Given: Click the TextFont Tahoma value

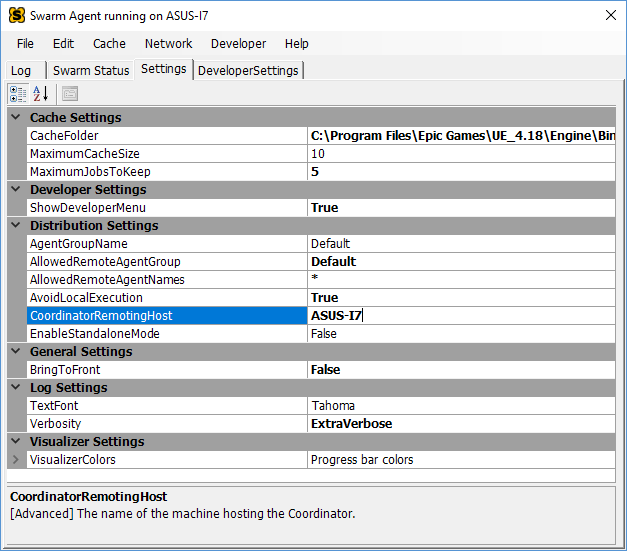Looking at the screenshot, I should [x=461, y=406].
